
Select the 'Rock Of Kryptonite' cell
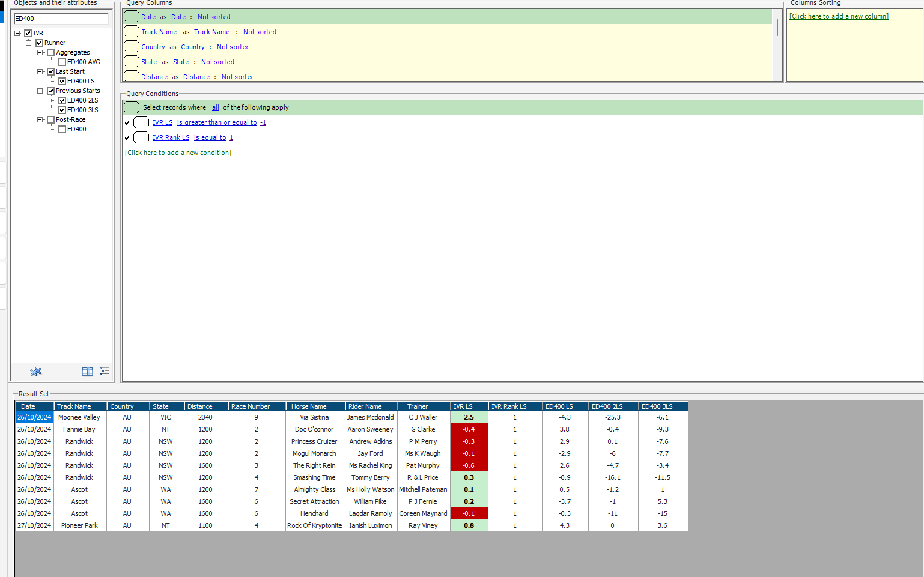point(315,525)
